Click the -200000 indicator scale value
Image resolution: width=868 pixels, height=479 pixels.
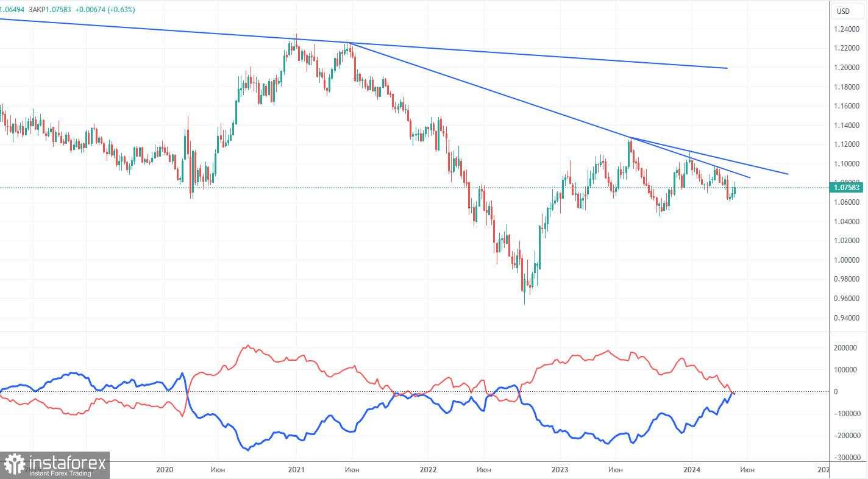[x=847, y=436]
